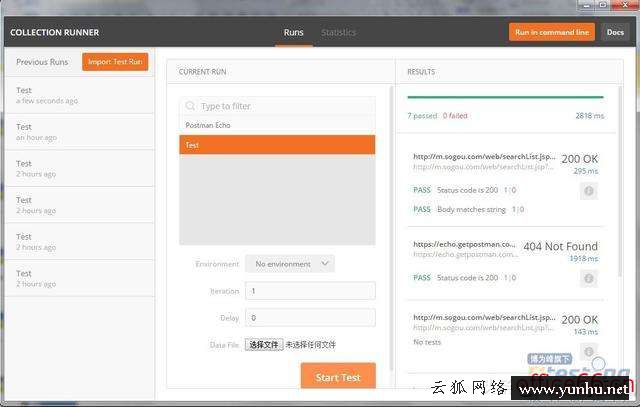Click the Start Test button

click(x=338, y=377)
